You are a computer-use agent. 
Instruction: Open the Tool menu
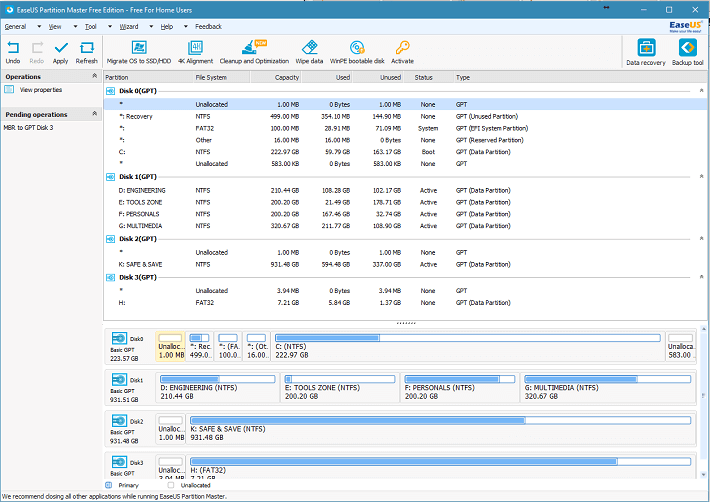pyautogui.click(x=91, y=27)
